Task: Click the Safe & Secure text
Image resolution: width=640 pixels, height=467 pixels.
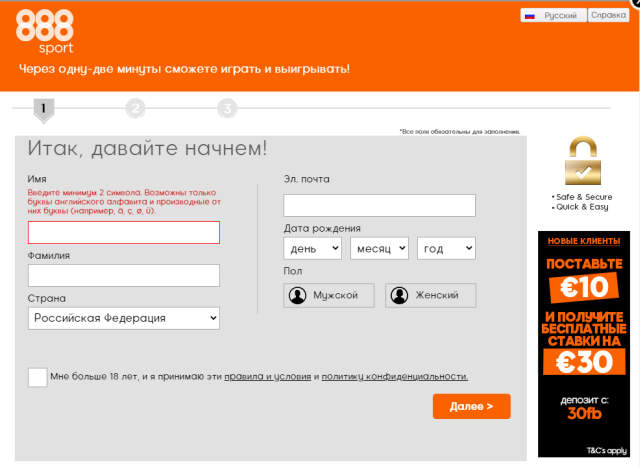Action: click(584, 197)
